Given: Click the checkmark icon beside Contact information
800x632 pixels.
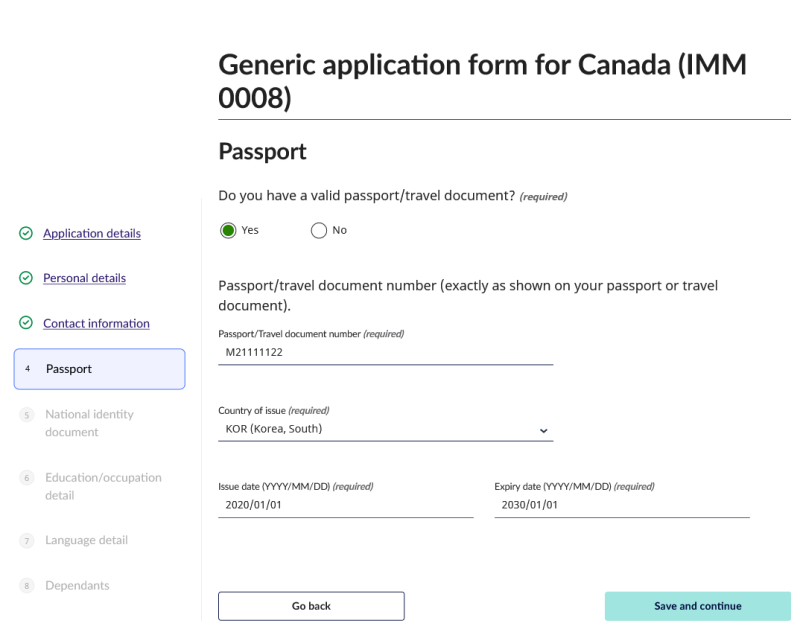Looking at the screenshot, I should 26,323.
